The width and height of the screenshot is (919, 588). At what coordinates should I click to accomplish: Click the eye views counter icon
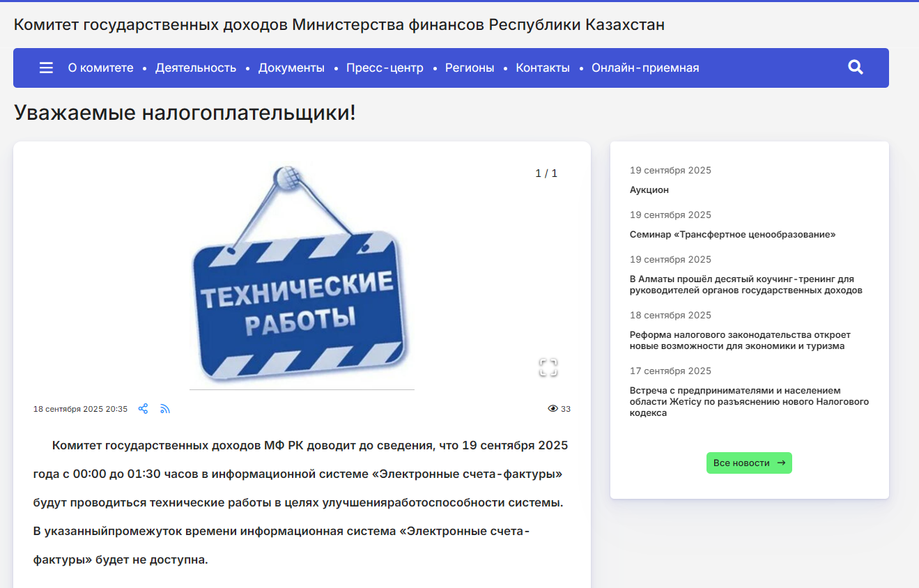[553, 409]
